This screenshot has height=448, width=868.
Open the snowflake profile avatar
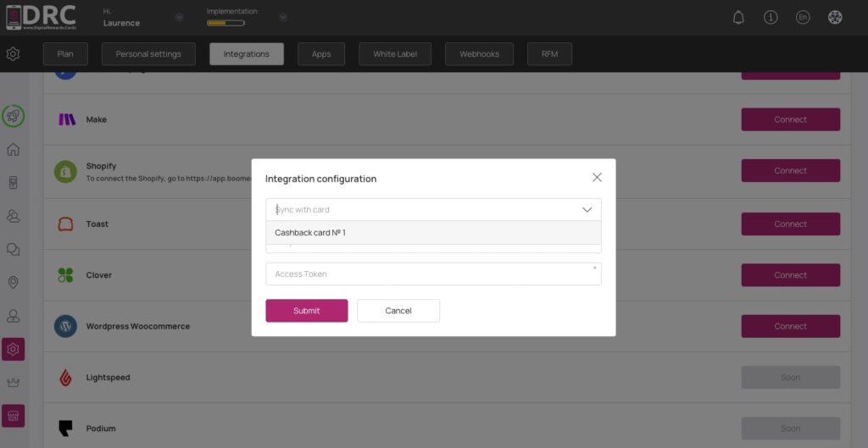(835, 18)
